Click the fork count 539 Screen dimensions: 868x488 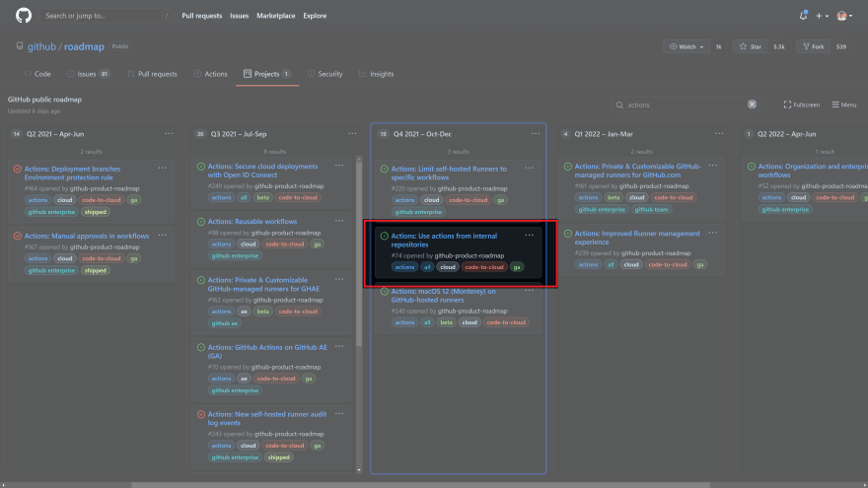(840, 46)
